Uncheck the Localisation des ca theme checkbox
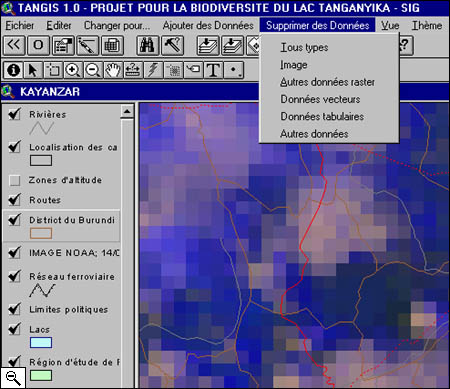 (14, 147)
